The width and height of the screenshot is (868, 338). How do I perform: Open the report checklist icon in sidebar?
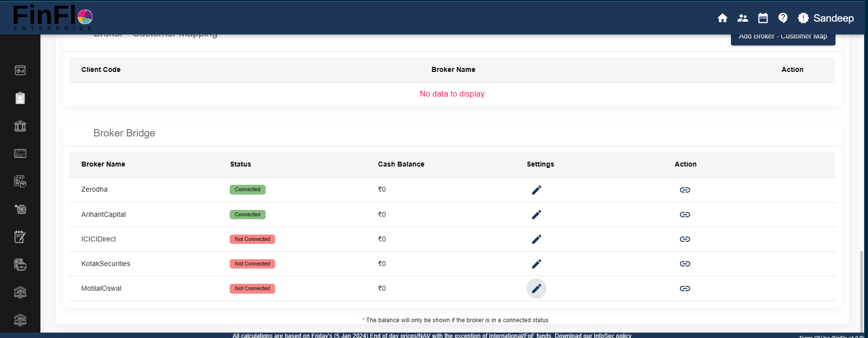[x=20, y=181]
